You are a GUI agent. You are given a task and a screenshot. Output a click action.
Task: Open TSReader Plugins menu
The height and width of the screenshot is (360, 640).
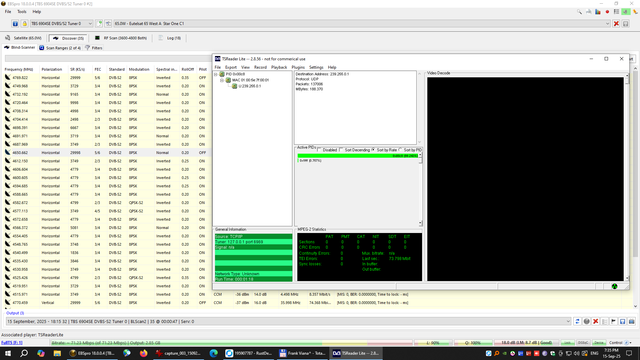(298, 67)
